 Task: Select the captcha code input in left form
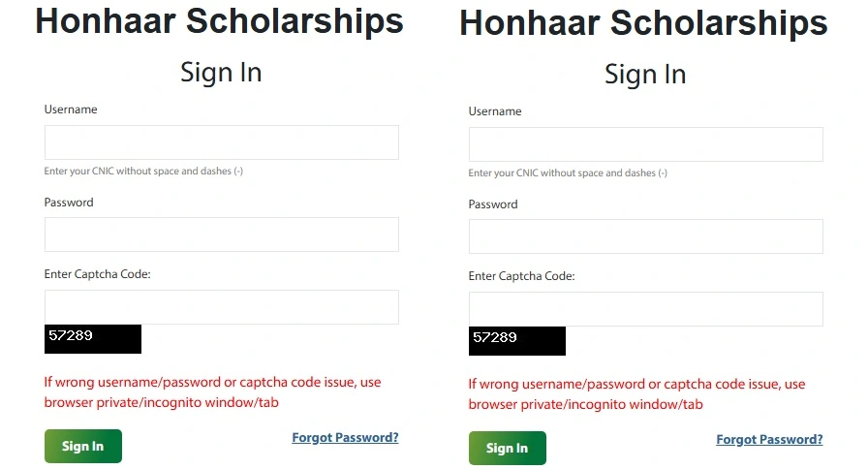[x=221, y=307]
